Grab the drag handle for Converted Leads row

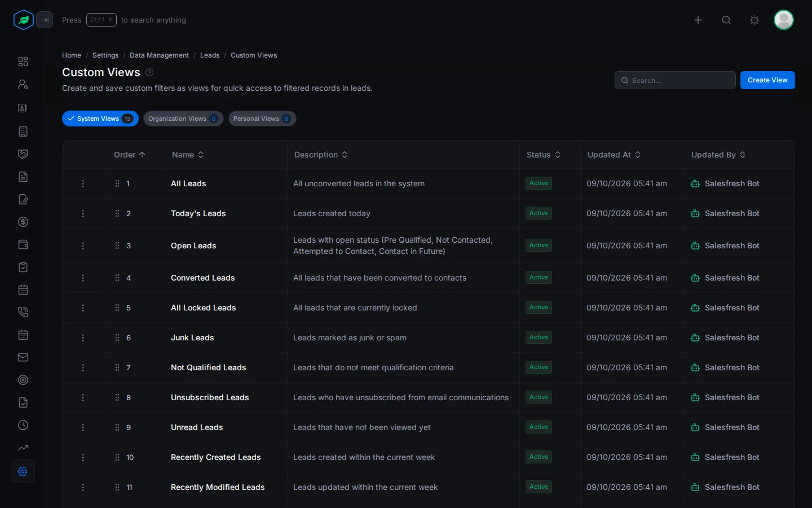(117, 278)
